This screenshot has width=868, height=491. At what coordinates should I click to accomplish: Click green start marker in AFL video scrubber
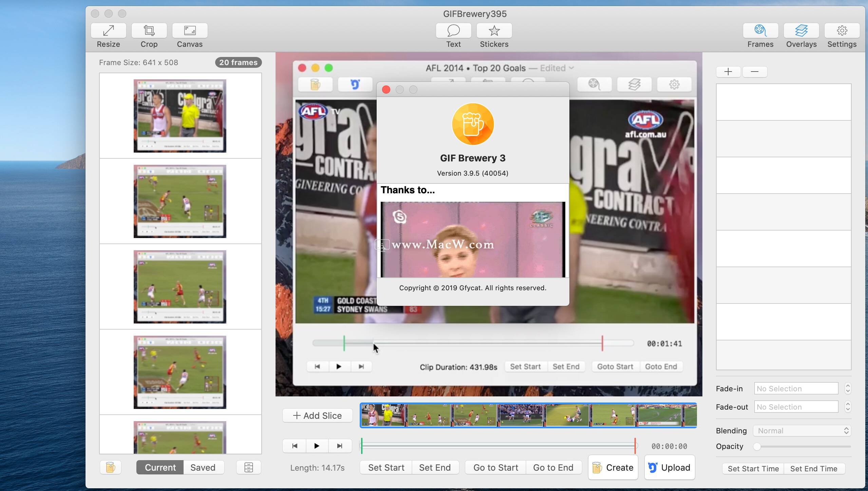point(344,343)
